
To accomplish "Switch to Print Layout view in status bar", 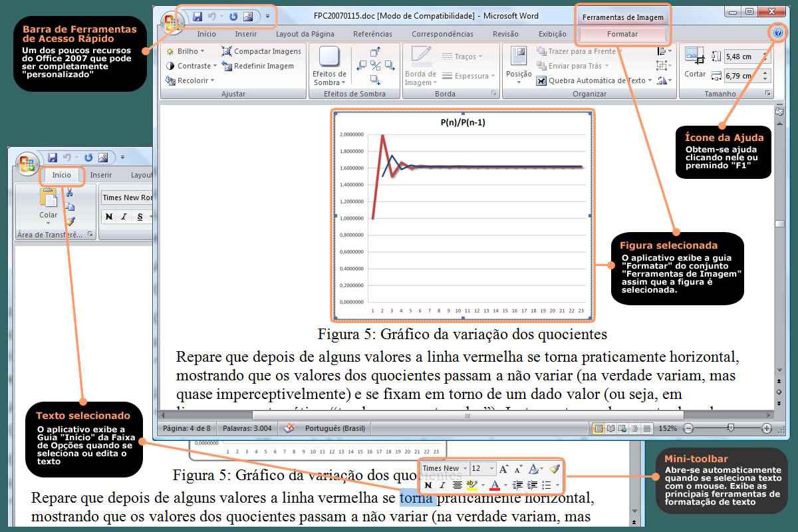I will [x=598, y=428].
